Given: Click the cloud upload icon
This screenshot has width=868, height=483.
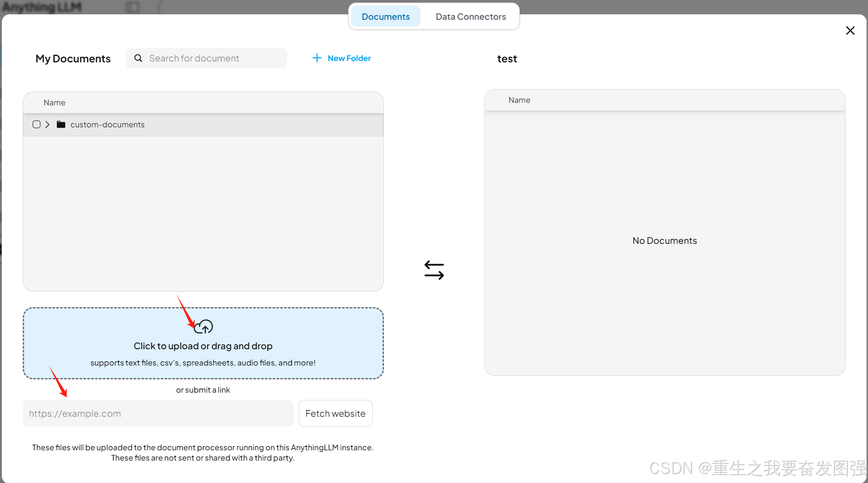Looking at the screenshot, I should point(203,327).
